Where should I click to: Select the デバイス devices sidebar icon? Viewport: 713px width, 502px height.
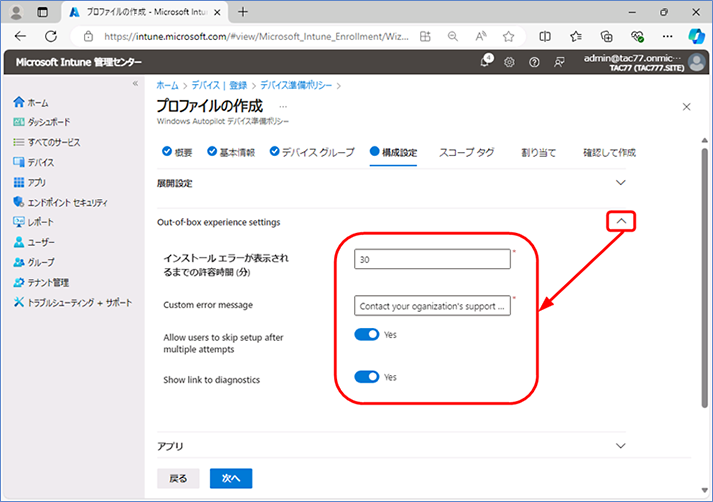point(19,162)
